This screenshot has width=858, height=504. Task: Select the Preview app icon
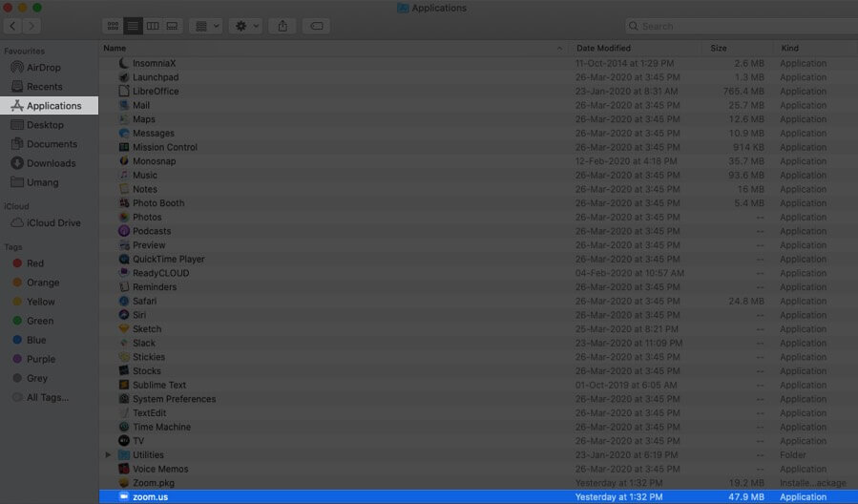point(124,244)
